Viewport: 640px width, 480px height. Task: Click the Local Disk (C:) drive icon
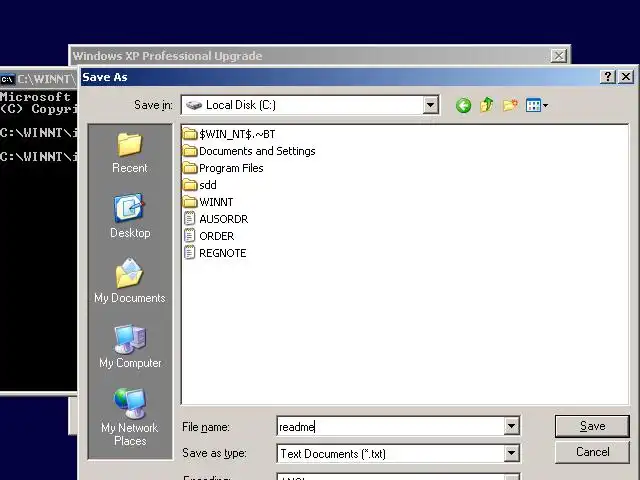point(194,105)
